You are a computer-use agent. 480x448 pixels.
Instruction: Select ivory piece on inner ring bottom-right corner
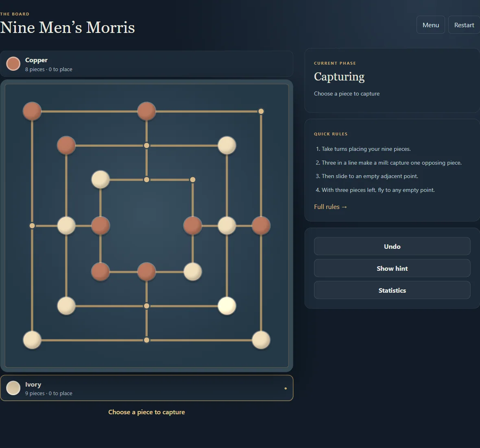192,272
